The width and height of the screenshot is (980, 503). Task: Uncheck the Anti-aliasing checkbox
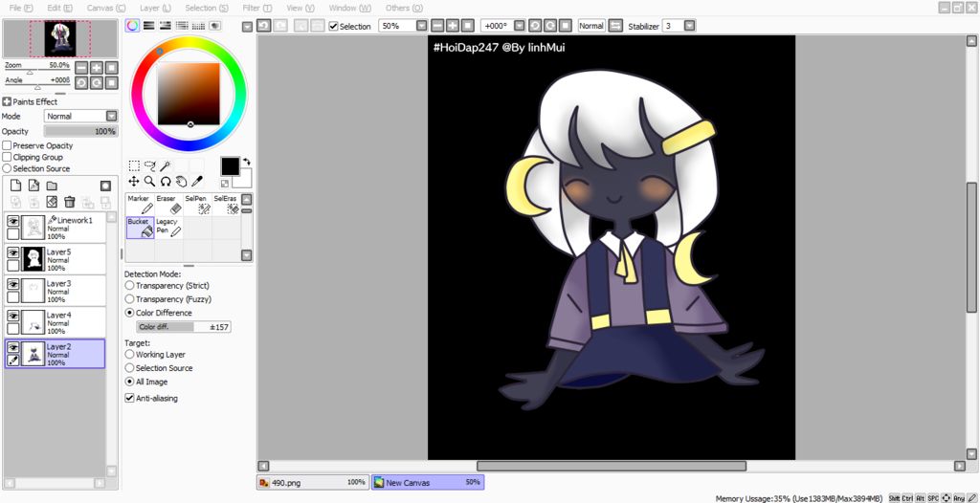click(130, 398)
